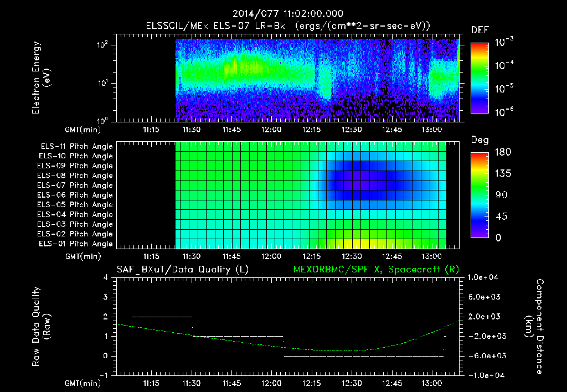The width and height of the screenshot is (567, 392).
Task: Click the Deg pitch angle color bar
Action: tap(480, 195)
